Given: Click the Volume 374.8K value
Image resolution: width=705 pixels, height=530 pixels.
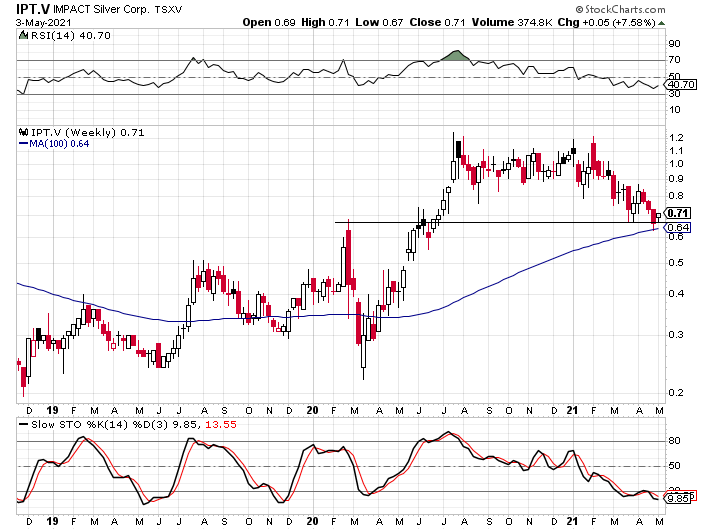Looking at the screenshot, I should [511, 22].
